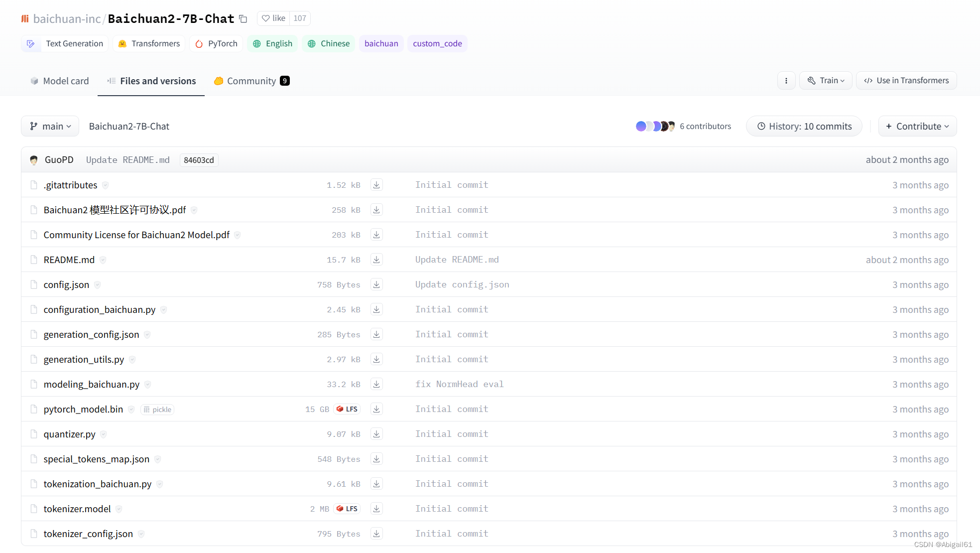Viewport: 980px width, 553px height.
Task: Open History: 10 commits
Action: (804, 127)
